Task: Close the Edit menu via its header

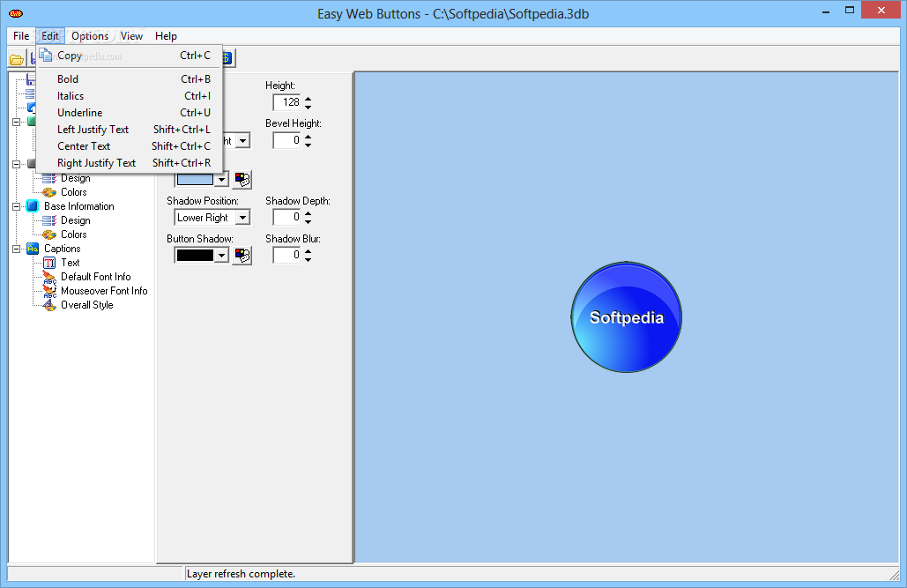Action: 50,36
